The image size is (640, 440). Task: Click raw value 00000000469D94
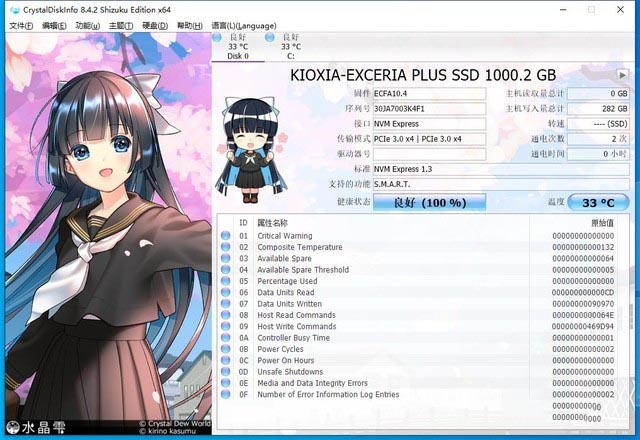point(583,327)
